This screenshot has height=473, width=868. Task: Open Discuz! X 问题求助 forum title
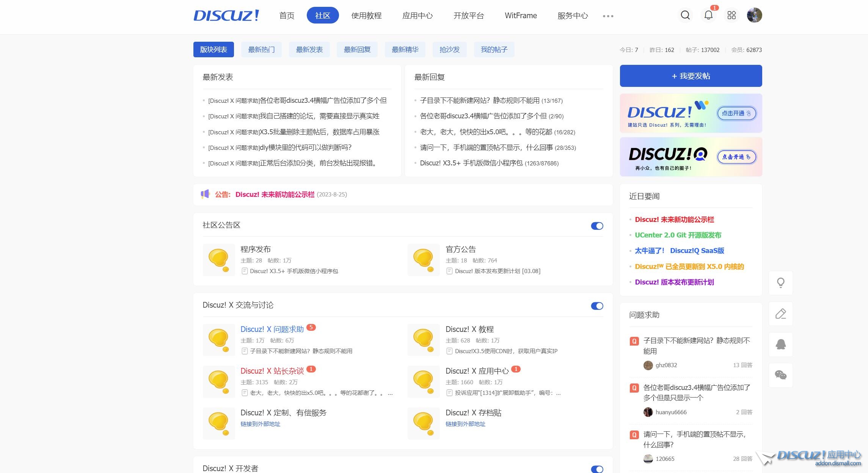click(272, 329)
